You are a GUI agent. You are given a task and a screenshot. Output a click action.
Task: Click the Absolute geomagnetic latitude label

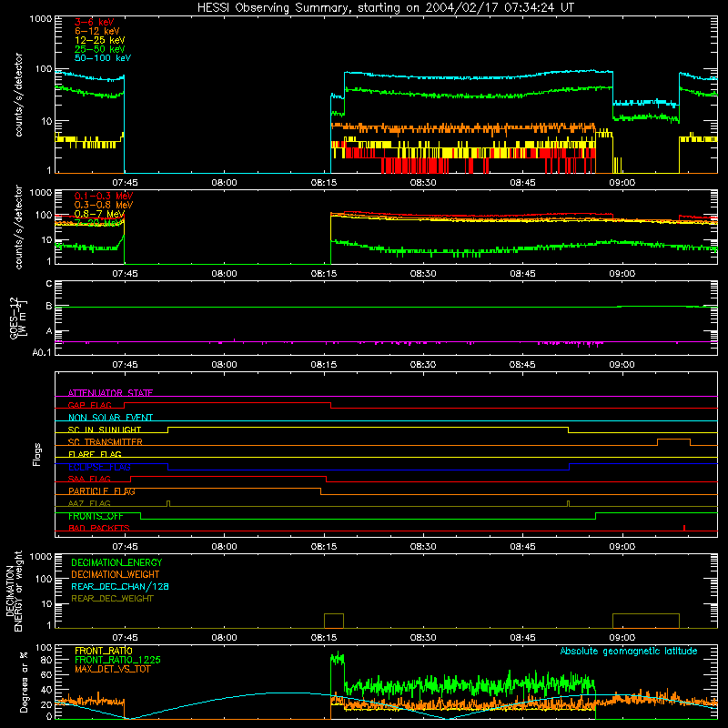pyautogui.click(x=629, y=651)
